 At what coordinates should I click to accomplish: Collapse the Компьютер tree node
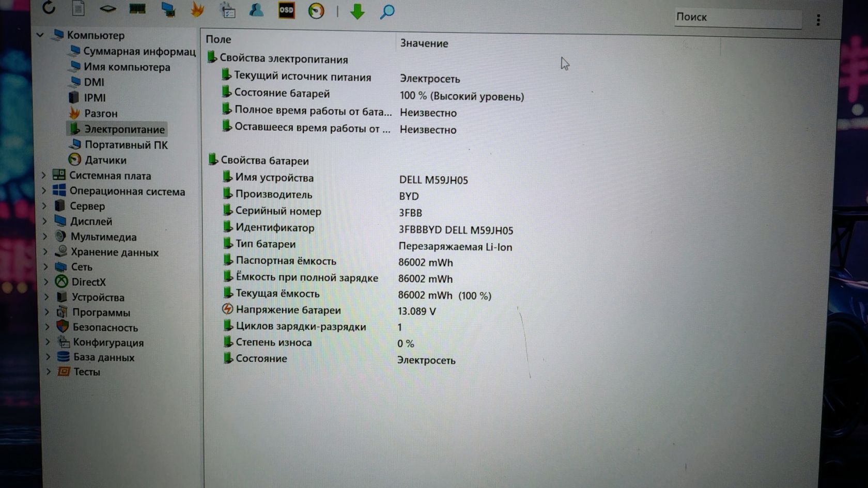[40, 35]
